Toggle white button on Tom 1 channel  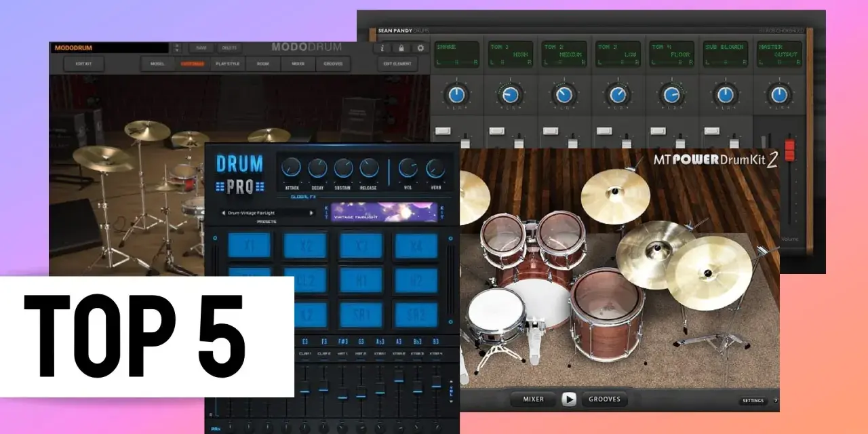pyautogui.click(x=497, y=130)
